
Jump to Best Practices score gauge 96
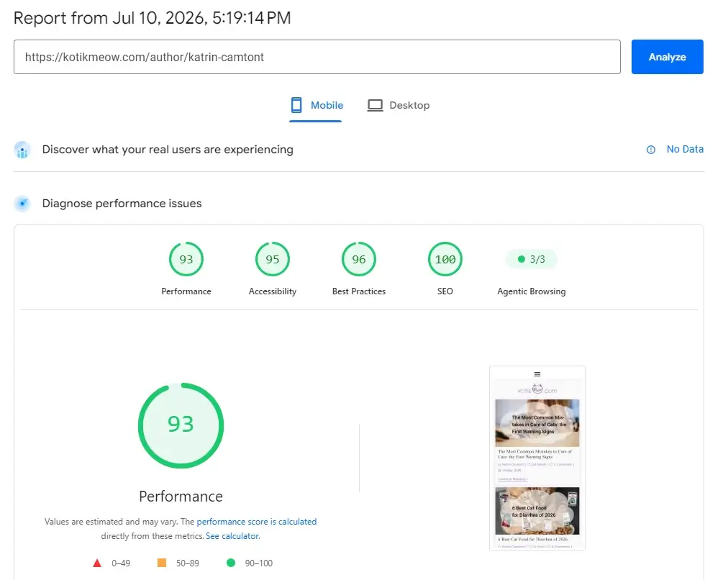[x=359, y=259]
